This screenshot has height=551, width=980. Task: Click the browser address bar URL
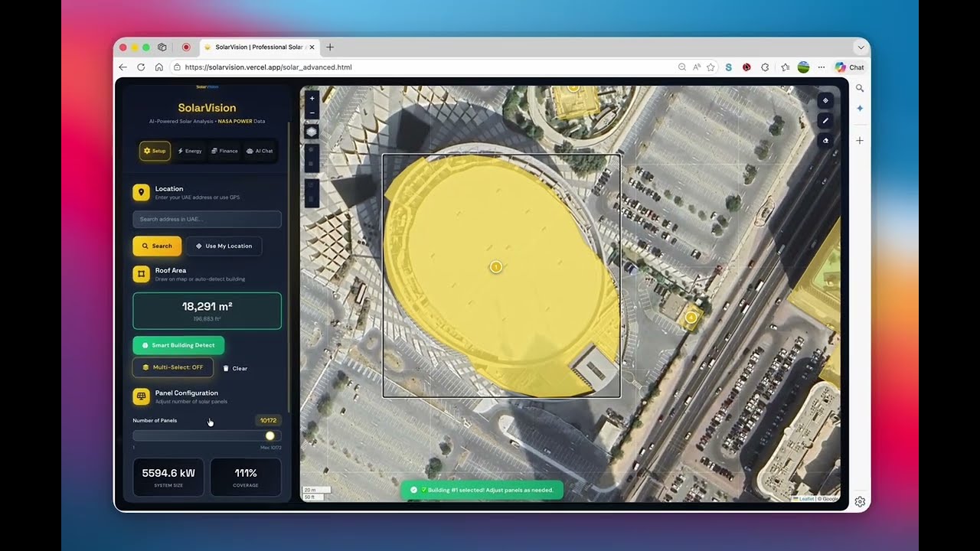[268, 67]
